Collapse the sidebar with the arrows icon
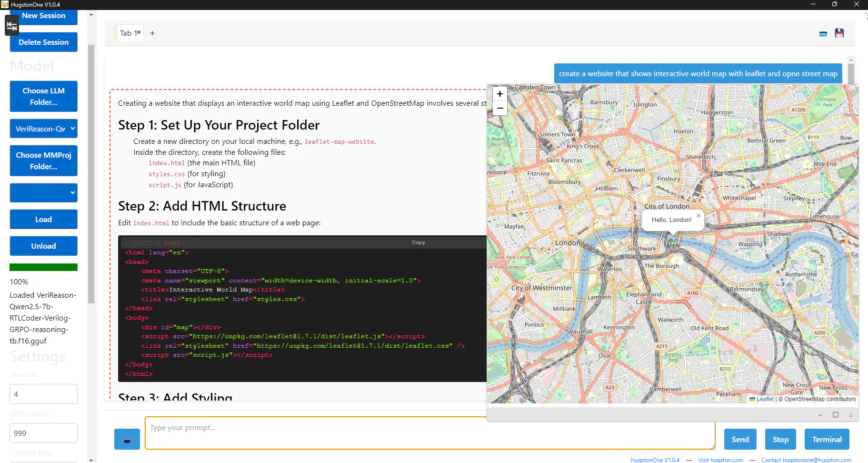 (12, 26)
